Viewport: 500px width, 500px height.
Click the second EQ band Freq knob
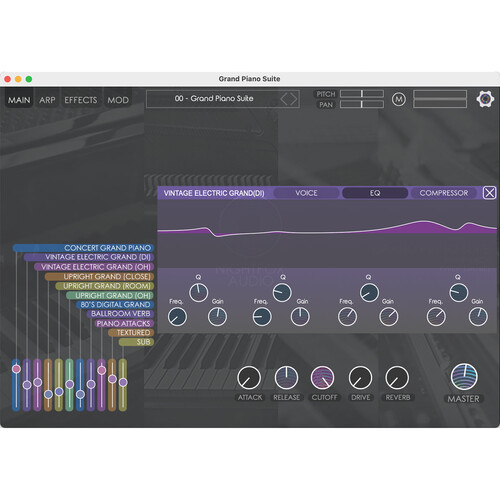[262, 317]
